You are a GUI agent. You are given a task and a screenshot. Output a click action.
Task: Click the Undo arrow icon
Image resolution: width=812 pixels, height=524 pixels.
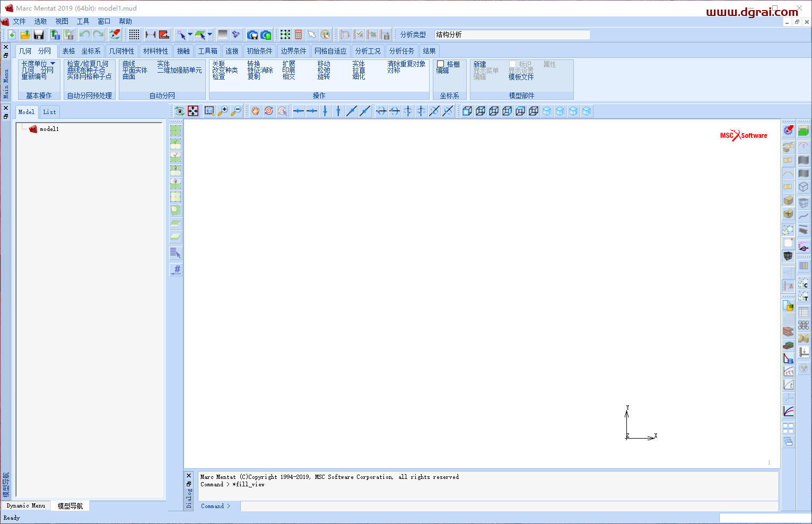click(85, 34)
